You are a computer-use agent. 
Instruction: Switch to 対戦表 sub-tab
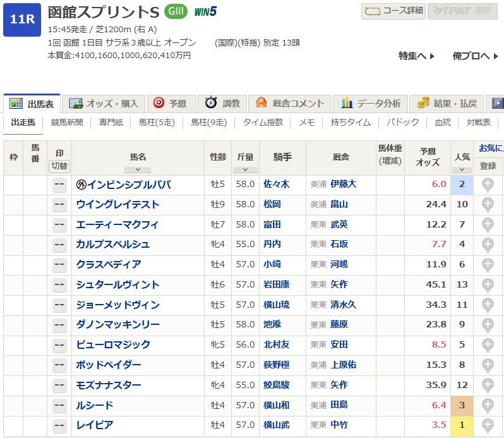tap(479, 123)
